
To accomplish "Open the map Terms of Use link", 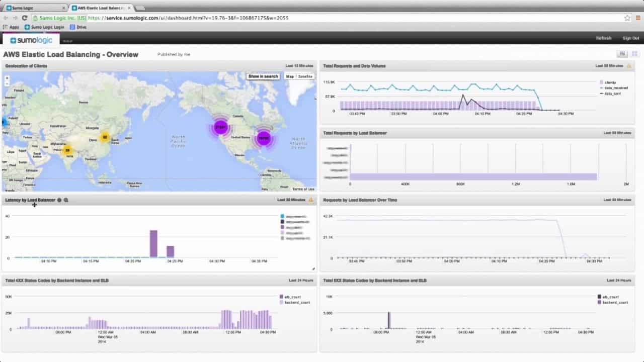I will [303, 189].
